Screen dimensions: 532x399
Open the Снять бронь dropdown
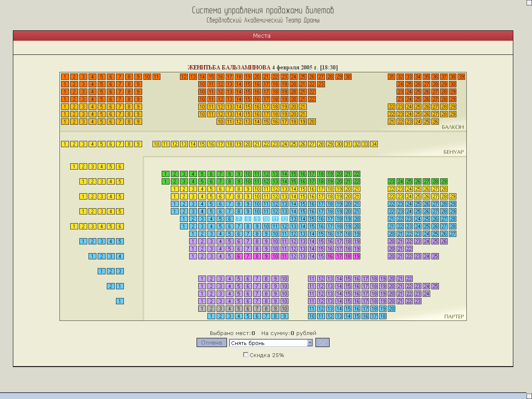click(x=271, y=343)
